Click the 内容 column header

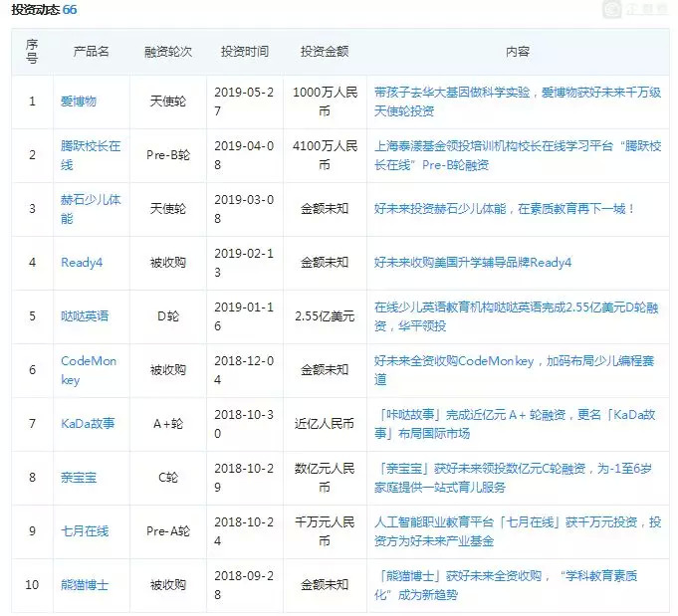[x=518, y=52]
